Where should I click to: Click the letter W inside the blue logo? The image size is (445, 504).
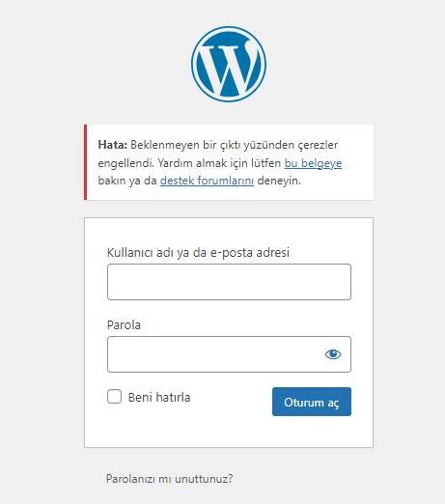pos(229,70)
